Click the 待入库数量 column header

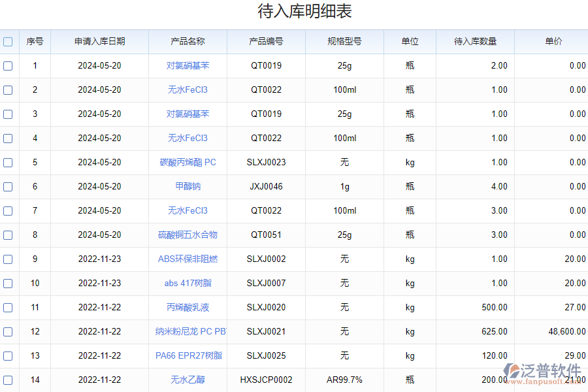coord(474,41)
